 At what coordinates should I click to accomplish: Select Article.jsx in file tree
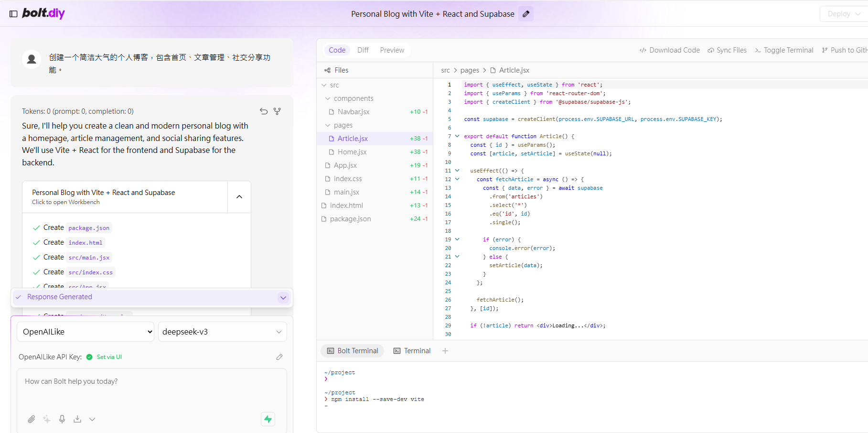375,139
